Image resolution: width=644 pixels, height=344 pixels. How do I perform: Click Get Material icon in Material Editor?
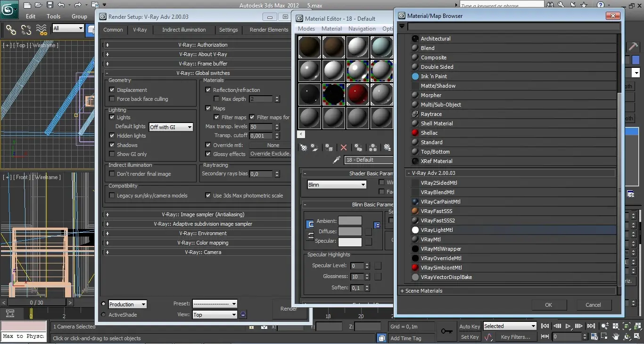click(304, 147)
